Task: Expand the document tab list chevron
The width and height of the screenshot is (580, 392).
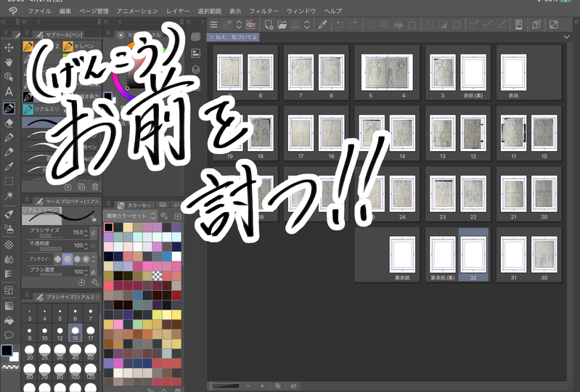Action: pos(566,37)
